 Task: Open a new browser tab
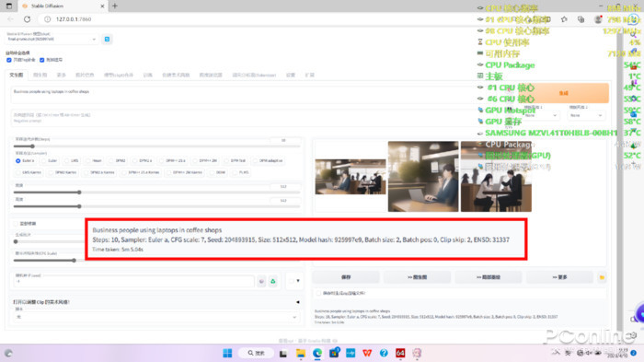[x=115, y=6]
